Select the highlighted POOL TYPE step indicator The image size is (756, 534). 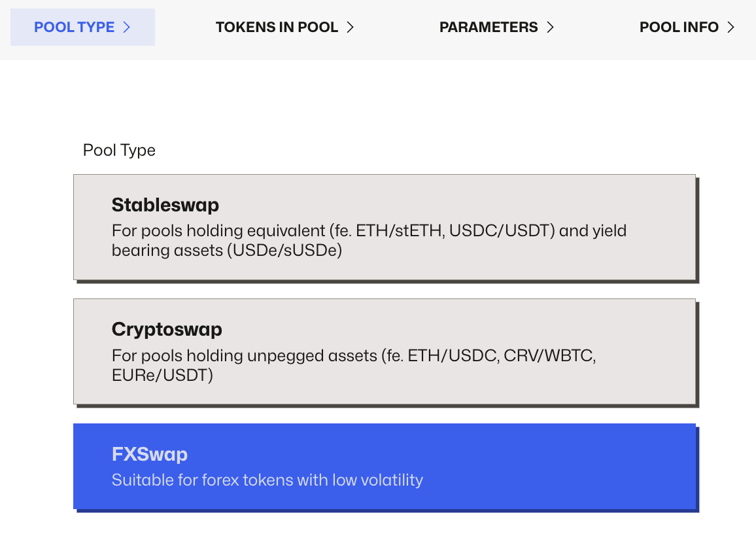pyautogui.click(x=82, y=27)
